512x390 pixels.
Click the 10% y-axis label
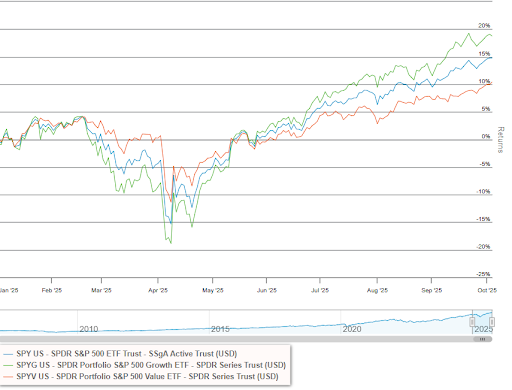pos(484,81)
